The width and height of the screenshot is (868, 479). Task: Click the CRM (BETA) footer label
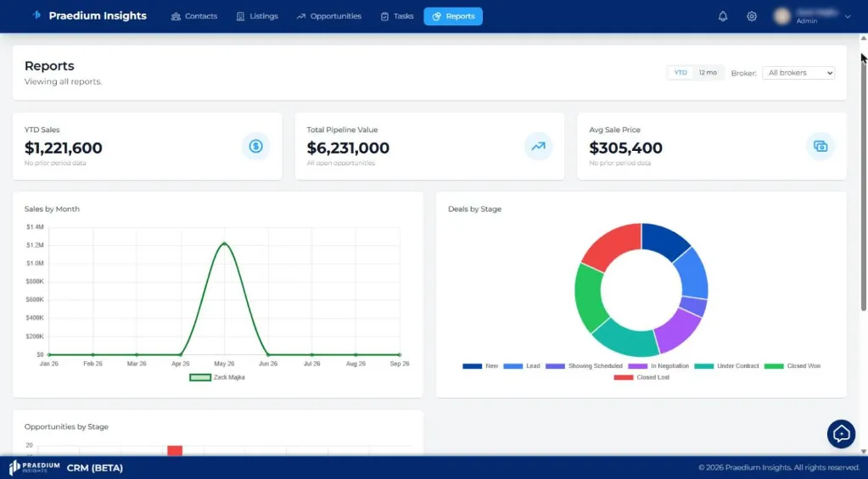95,468
